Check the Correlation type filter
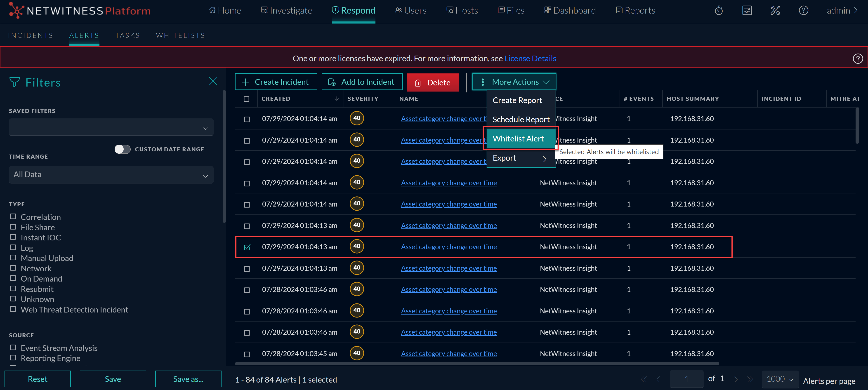868x390 pixels. [x=13, y=216]
